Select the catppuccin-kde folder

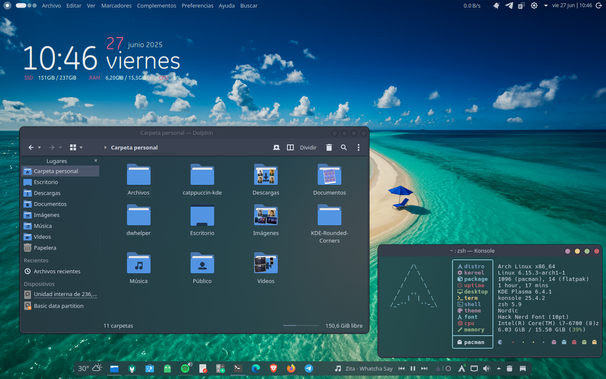click(202, 179)
